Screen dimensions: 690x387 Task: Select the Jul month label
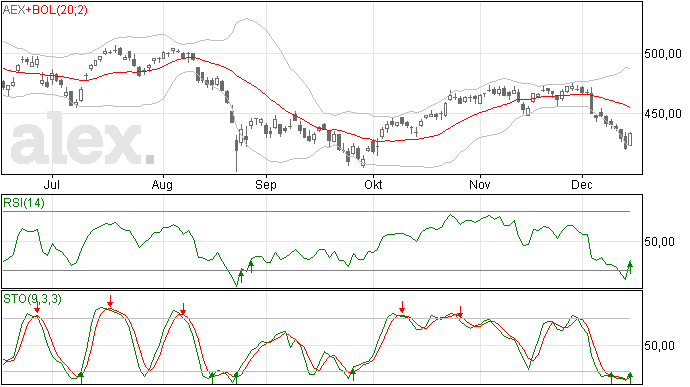[52, 184]
